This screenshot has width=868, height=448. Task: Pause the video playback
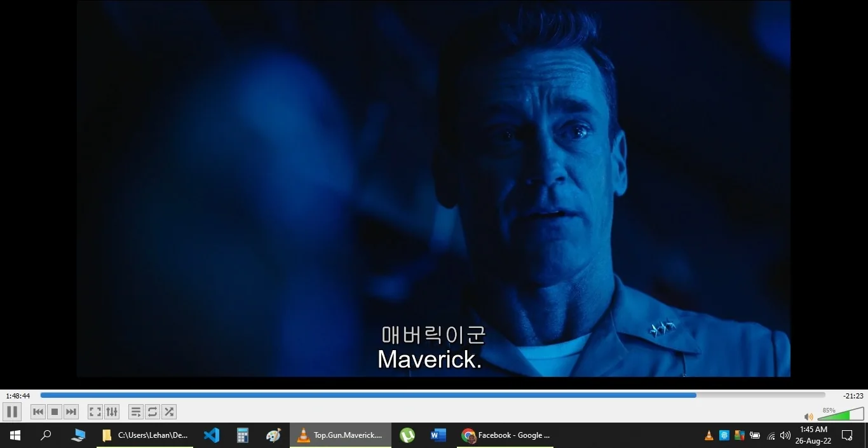tap(12, 412)
